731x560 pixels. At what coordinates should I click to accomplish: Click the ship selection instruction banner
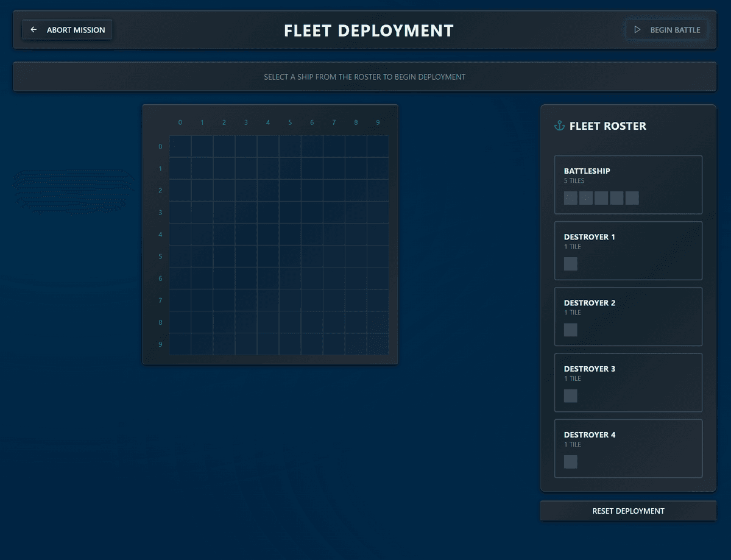(x=365, y=76)
